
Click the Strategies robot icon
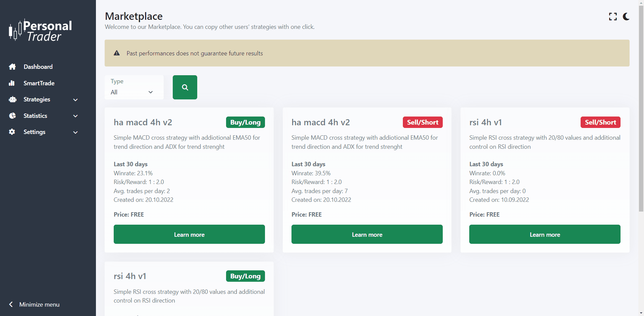click(x=12, y=99)
